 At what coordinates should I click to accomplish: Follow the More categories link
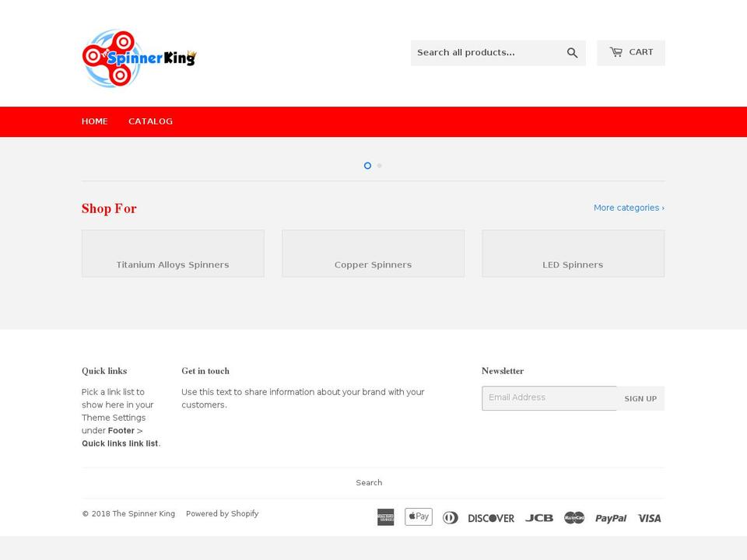pyautogui.click(x=629, y=208)
